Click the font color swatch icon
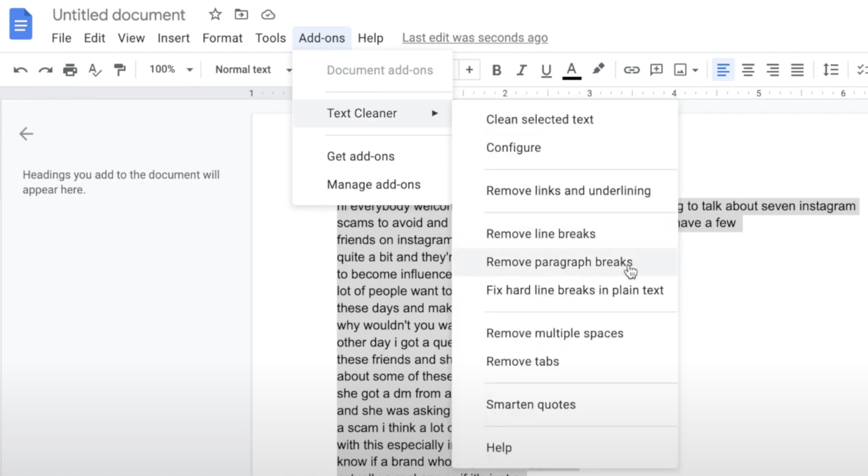The image size is (868, 476). [x=571, y=70]
